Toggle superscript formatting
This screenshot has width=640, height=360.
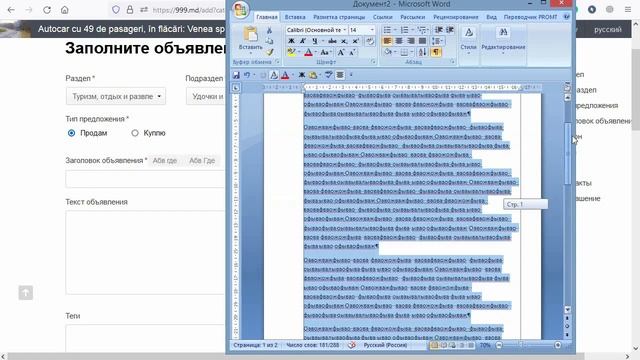pos(356,41)
